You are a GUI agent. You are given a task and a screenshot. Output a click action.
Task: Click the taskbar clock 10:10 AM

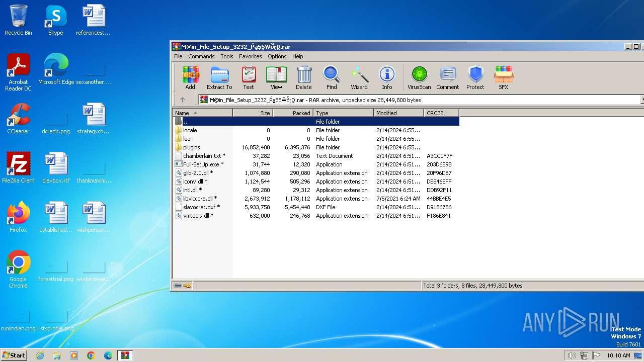click(x=618, y=355)
